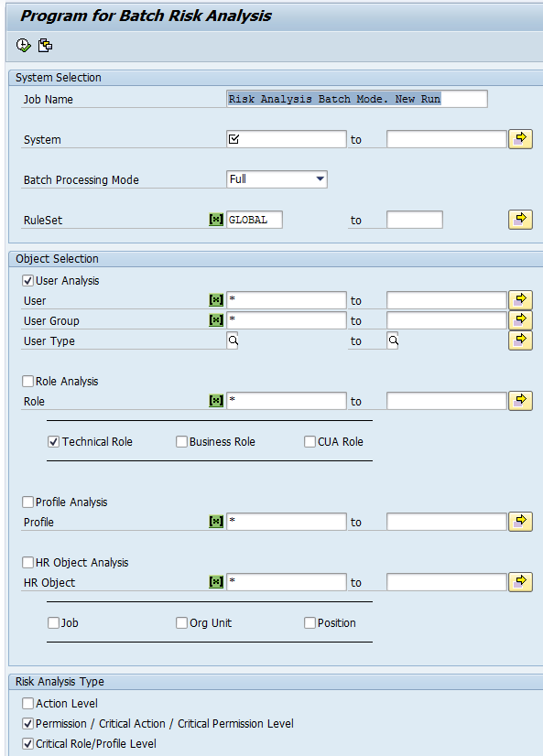Check the Org Unit checkbox

click(181, 623)
